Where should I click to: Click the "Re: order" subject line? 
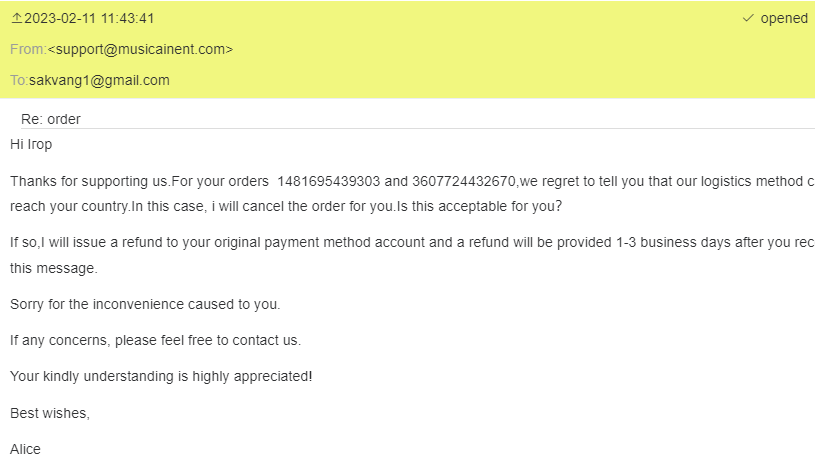tap(51, 119)
